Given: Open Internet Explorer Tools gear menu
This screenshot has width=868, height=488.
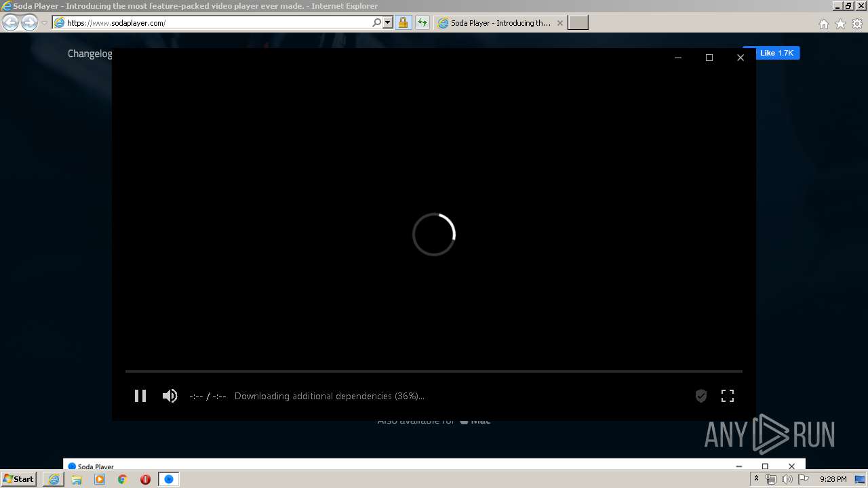Looking at the screenshot, I should point(857,24).
